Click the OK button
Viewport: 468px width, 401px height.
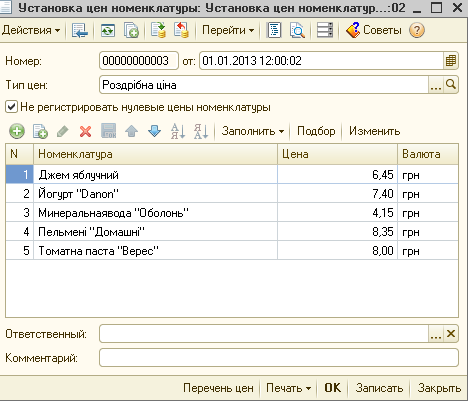pyautogui.click(x=333, y=388)
